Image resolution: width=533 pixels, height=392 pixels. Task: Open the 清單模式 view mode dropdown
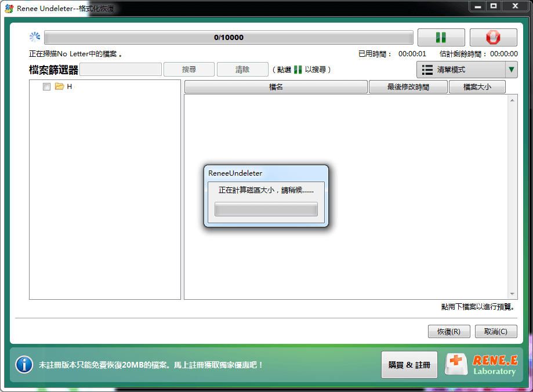click(x=467, y=70)
